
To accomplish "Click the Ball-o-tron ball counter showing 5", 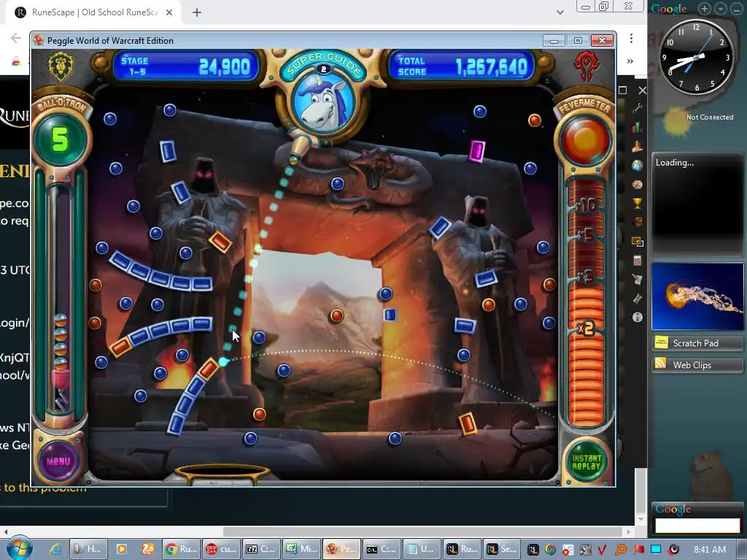I will point(61,139).
